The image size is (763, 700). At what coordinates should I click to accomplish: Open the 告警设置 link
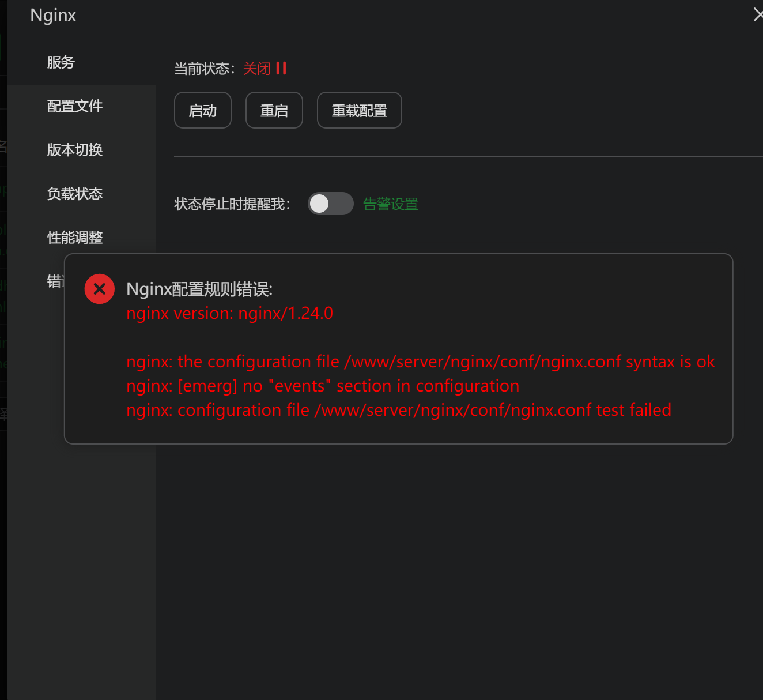click(390, 204)
